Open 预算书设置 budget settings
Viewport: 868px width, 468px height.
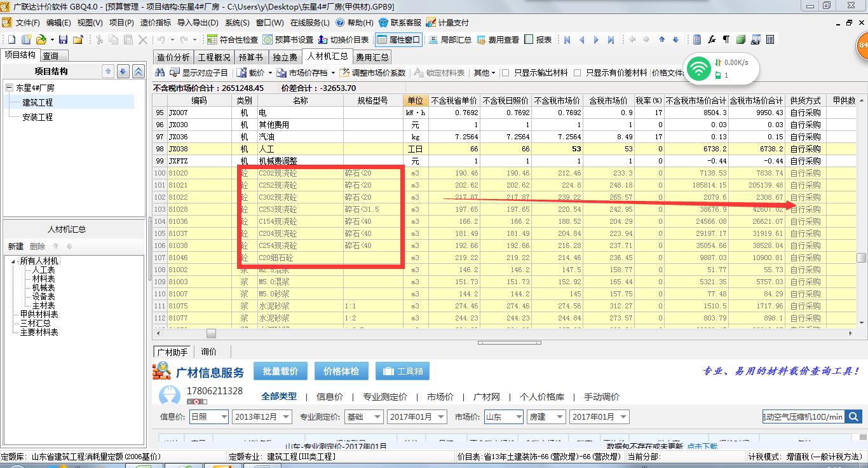tap(288, 39)
